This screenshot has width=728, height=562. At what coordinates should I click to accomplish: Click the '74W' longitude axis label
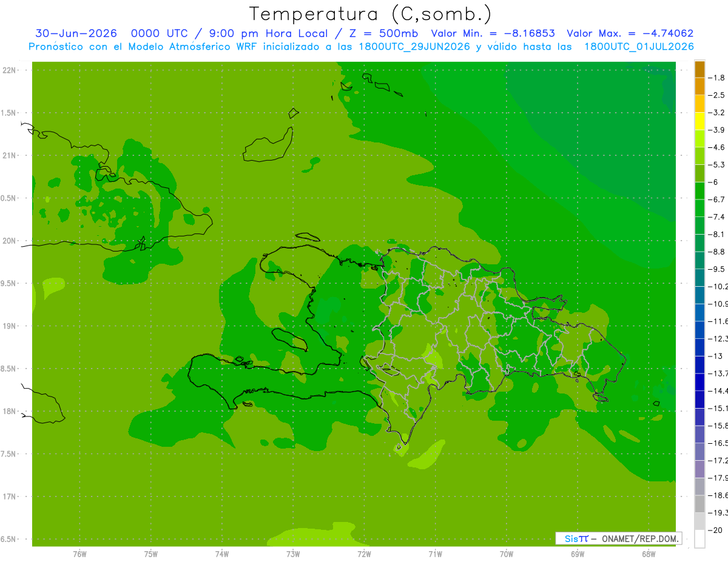point(222,554)
